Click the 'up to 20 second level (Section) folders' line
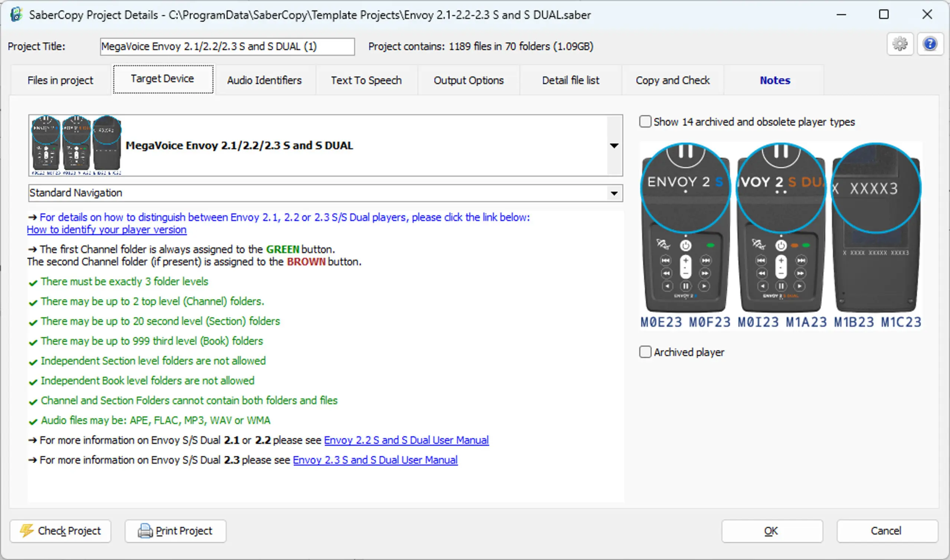Image resolution: width=950 pixels, height=560 pixels. 160,321
